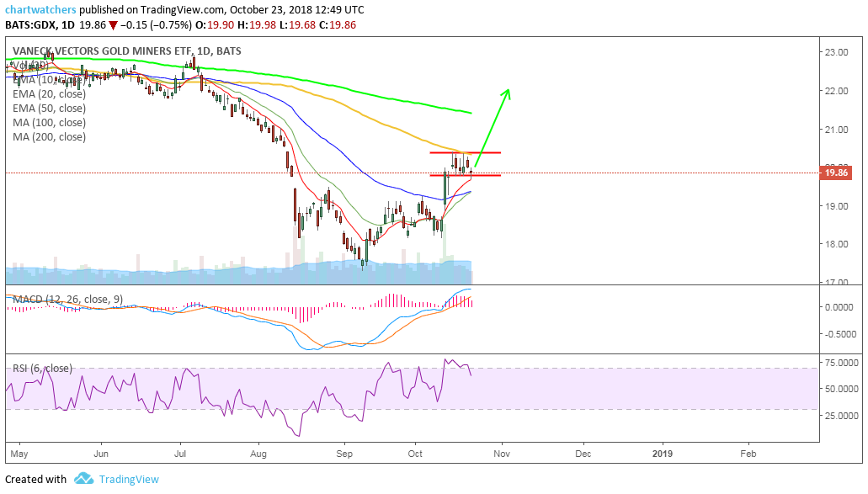Click the Nov label on time axis
Screen dimensions: 868x494
click(502, 454)
